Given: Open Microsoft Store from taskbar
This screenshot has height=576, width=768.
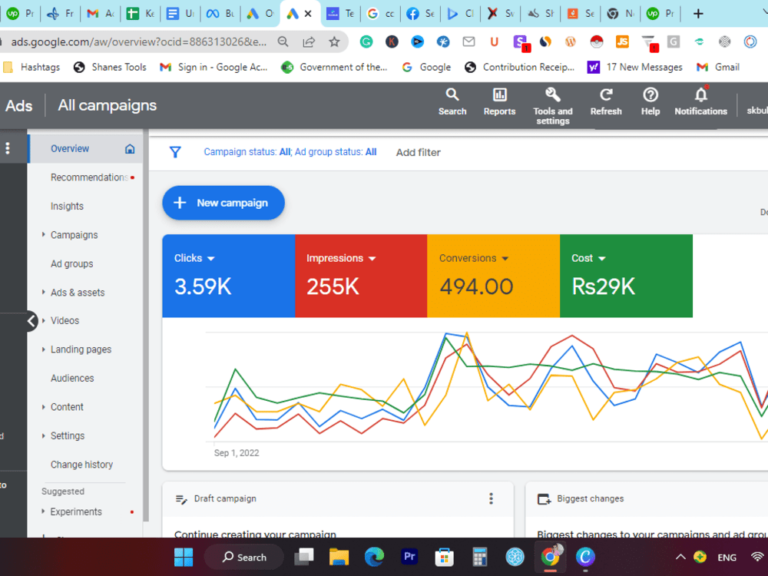Looking at the screenshot, I should [x=444, y=557].
